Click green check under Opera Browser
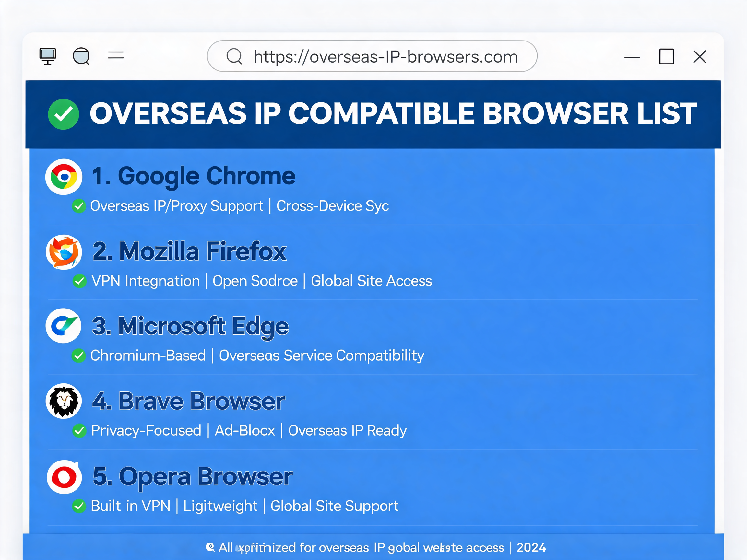This screenshot has width=747, height=560. tap(79, 506)
